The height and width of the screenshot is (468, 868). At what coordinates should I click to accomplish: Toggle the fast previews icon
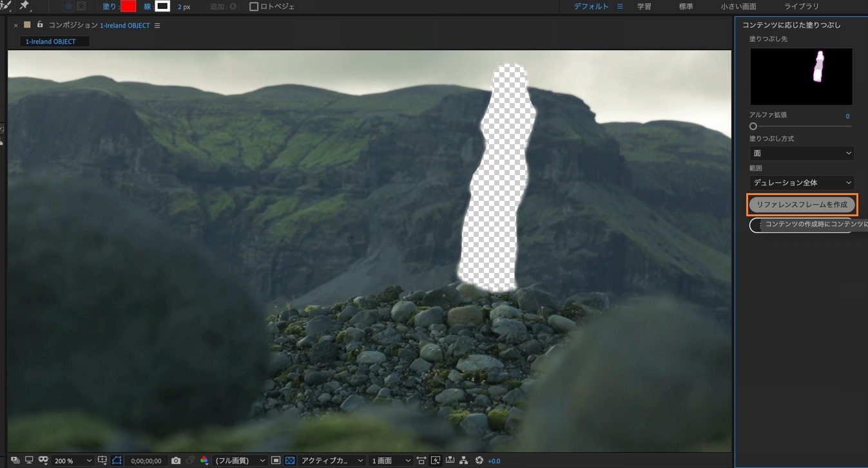pos(436,460)
